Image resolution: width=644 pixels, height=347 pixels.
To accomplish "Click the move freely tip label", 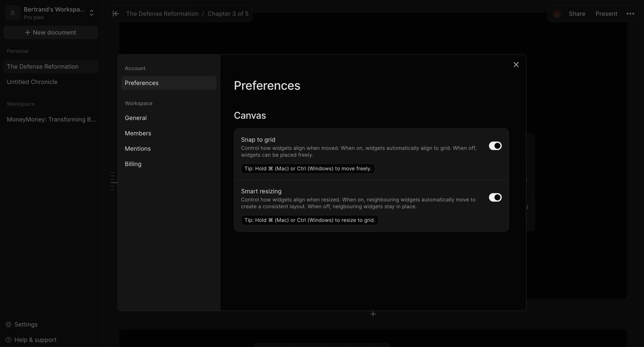I will (308, 169).
